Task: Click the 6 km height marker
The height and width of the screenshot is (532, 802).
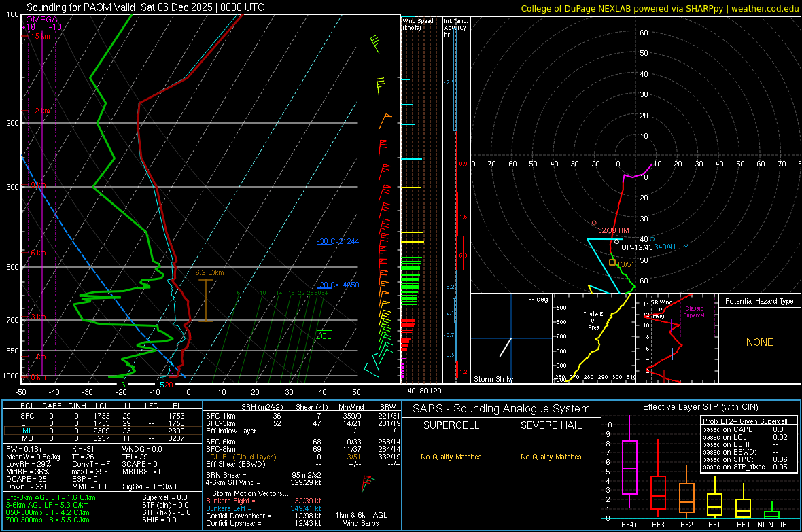Action: (x=38, y=253)
